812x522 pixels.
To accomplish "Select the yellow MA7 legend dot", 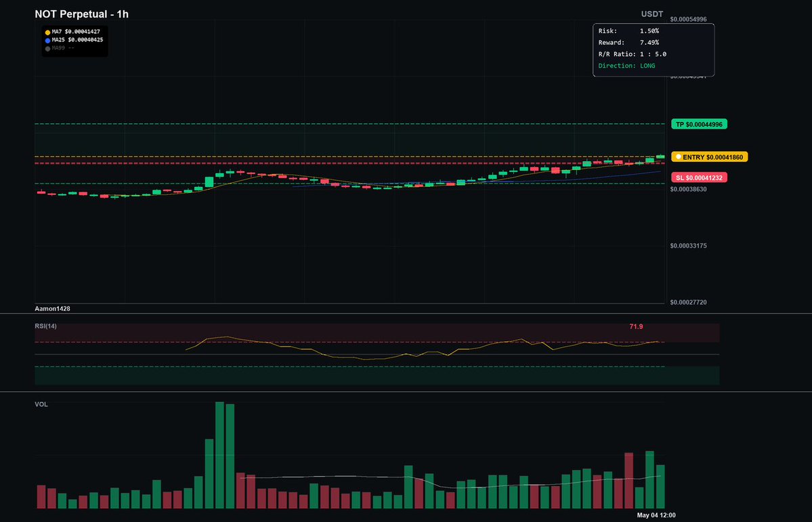I will (47, 32).
